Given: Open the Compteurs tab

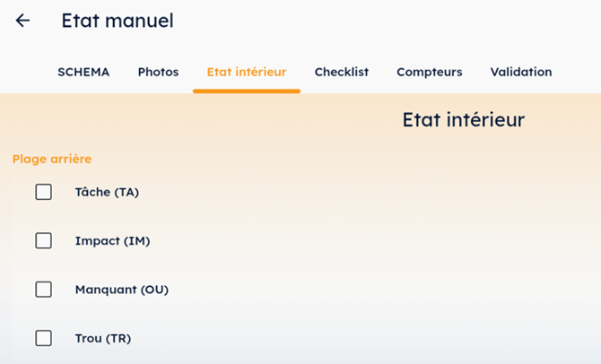Looking at the screenshot, I should pos(430,72).
